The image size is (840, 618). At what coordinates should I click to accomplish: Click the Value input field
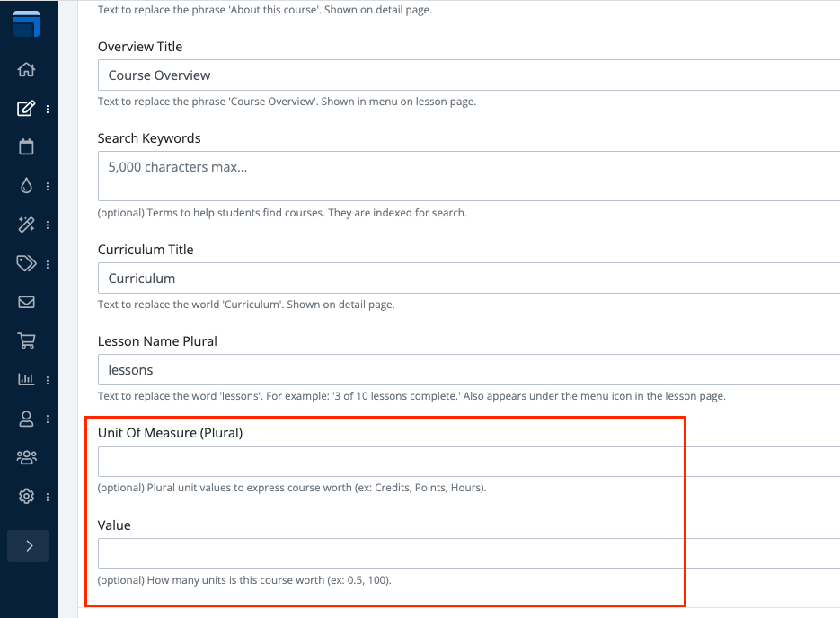tap(468, 553)
